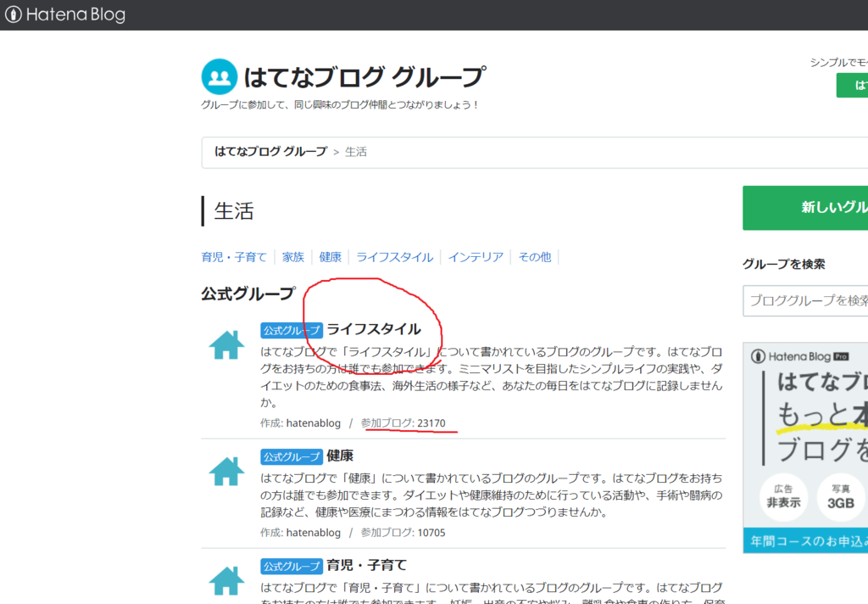Open the ライフスタイル subcategory link
Screen dimensions: 868x604
(x=394, y=257)
